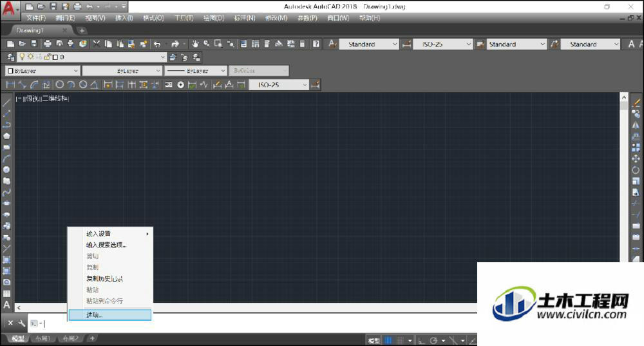
Task: Click the Undo arrow in Standard toolbar
Action: click(157, 44)
